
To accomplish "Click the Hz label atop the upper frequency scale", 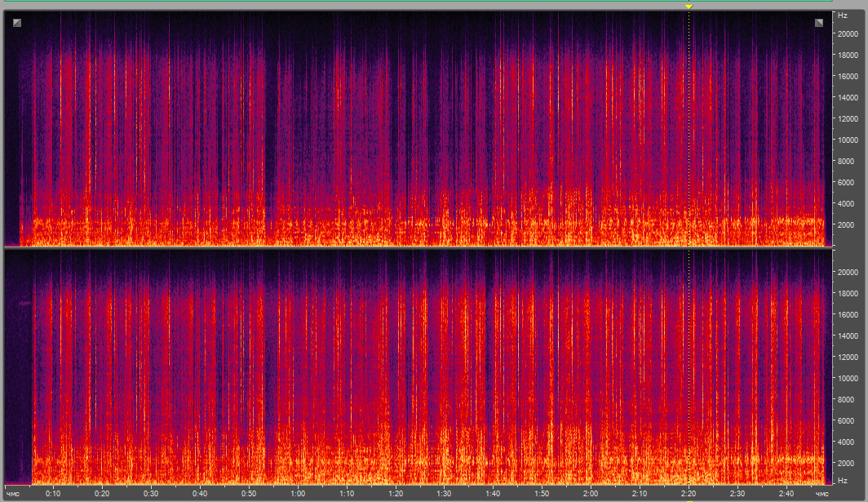I will tap(841, 16).
